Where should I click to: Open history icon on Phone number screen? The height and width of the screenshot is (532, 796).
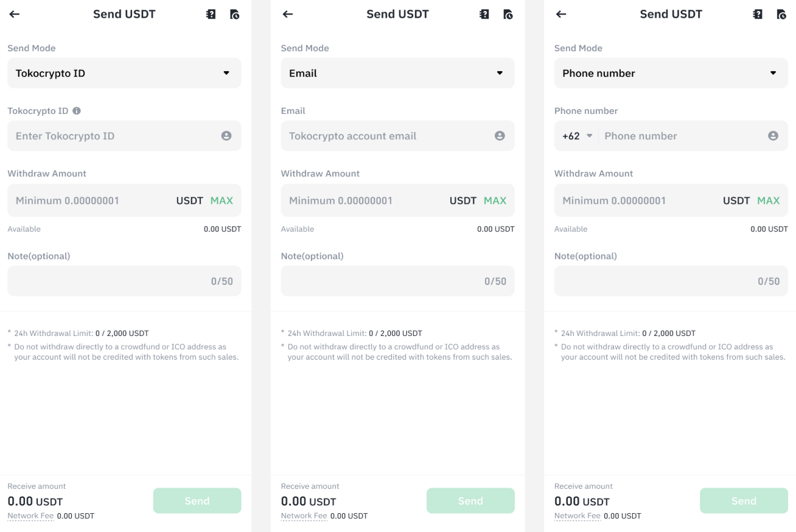(x=781, y=14)
